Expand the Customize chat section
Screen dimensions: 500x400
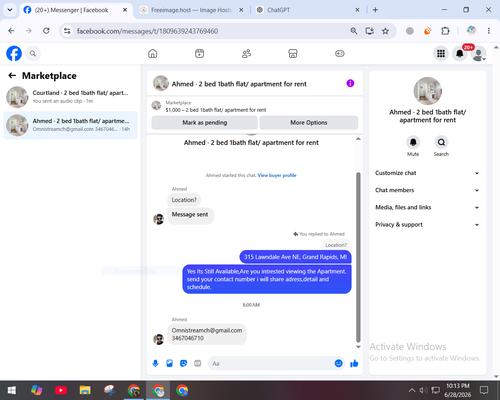coord(427,173)
